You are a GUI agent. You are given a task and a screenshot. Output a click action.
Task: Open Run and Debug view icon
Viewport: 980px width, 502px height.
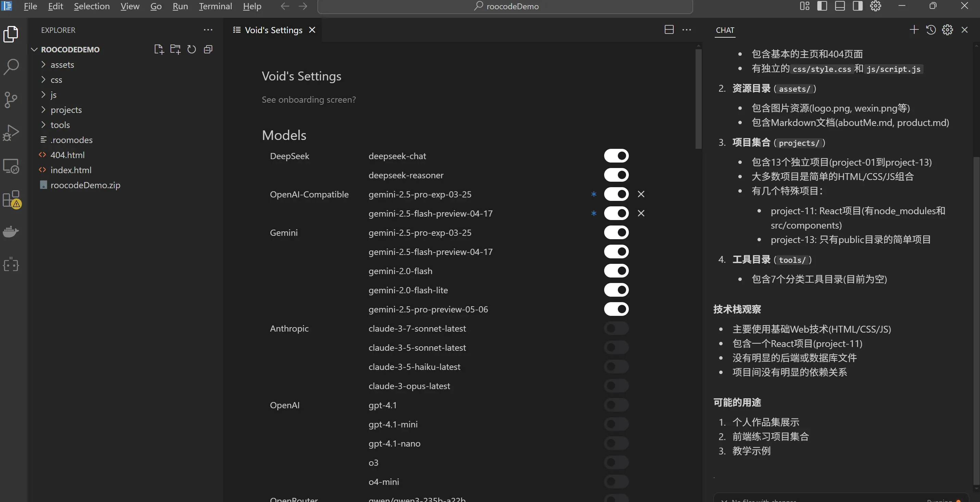[11, 133]
